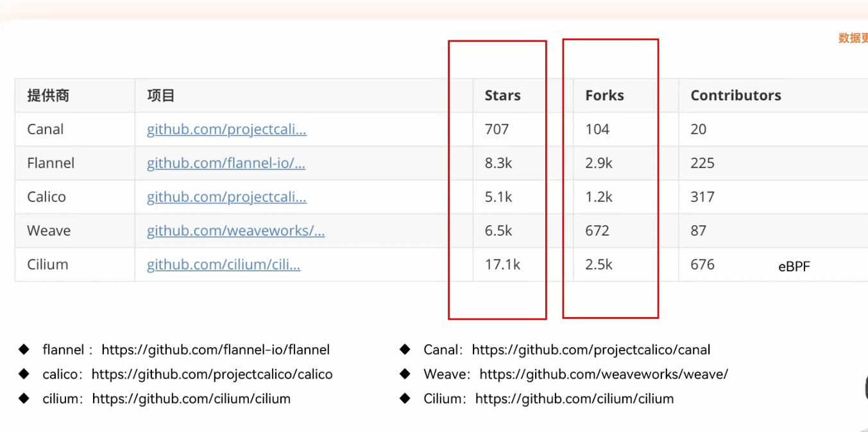
Task: Click the 707 stars value
Action: (497, 130)
